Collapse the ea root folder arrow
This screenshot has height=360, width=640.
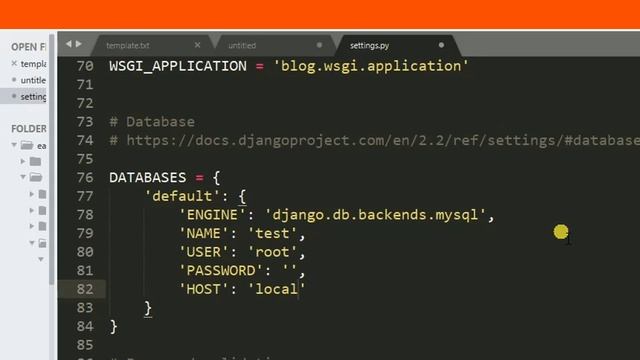(14, 145)
